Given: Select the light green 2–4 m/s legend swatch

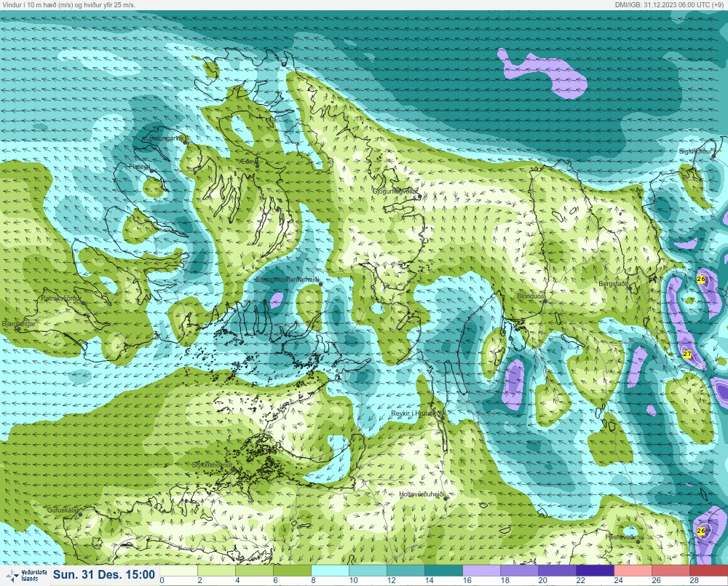Looking at the screenshot, I should point(217,570).
